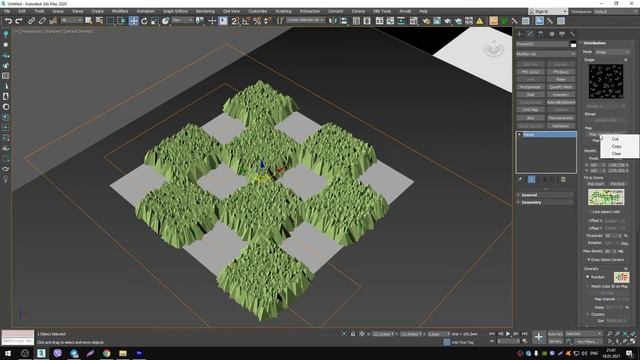The image size is (640, 360).
Task: Click the black distribution image thumbnail
Action: pyautogui.click(x=606, y=82)
